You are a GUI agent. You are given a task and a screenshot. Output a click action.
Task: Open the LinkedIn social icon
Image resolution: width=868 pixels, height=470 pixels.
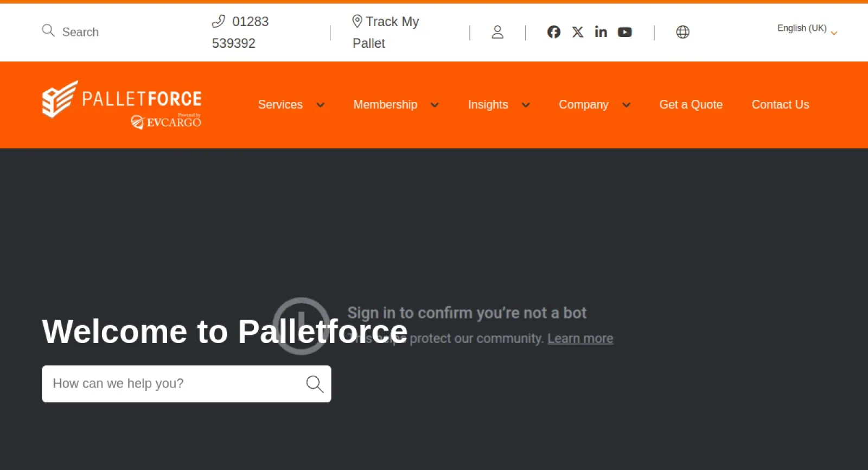click(601, 32)
